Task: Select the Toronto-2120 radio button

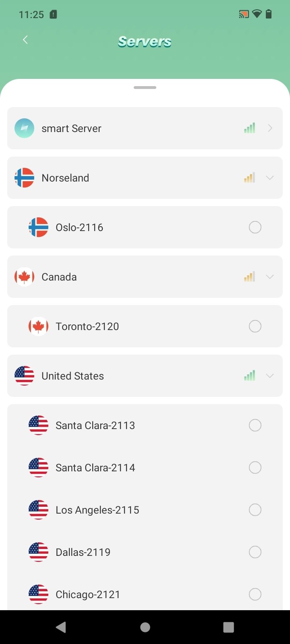Action: click(255, 326)
